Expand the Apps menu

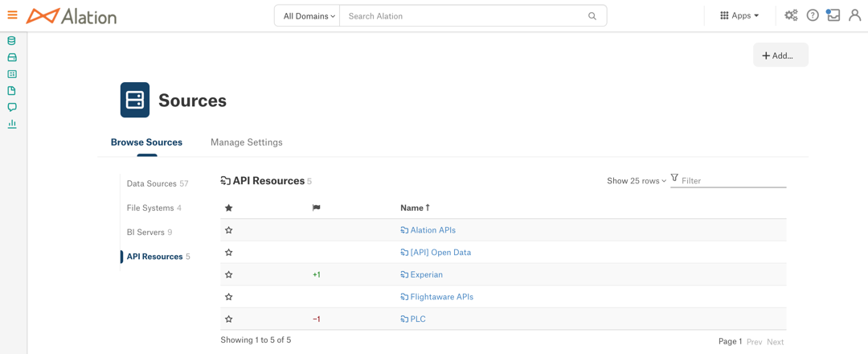(x=739, y=15)
